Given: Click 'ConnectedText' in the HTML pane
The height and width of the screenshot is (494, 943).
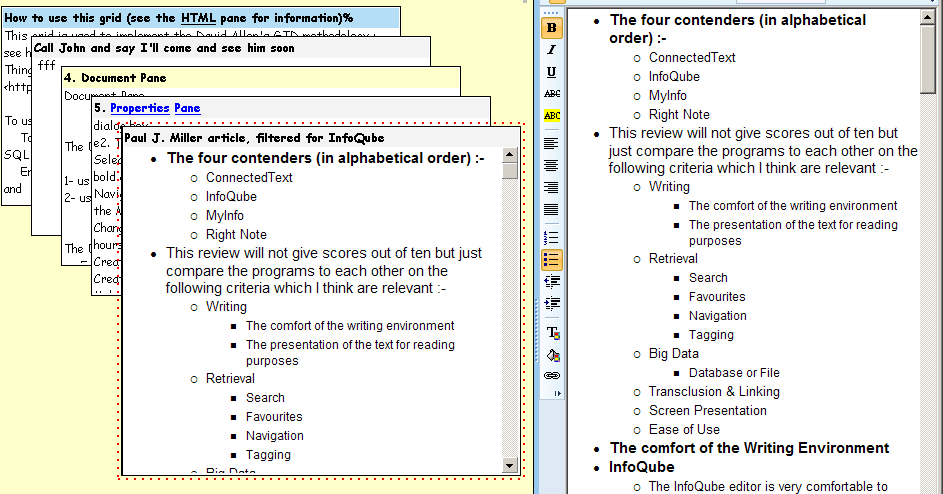Looking at the screenshot, I should point(692,58).
